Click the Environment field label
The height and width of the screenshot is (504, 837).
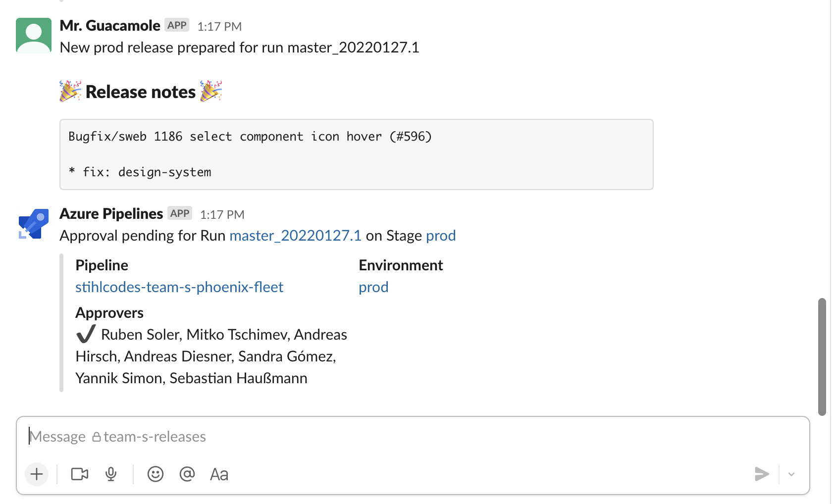click(x=401, y=265)
